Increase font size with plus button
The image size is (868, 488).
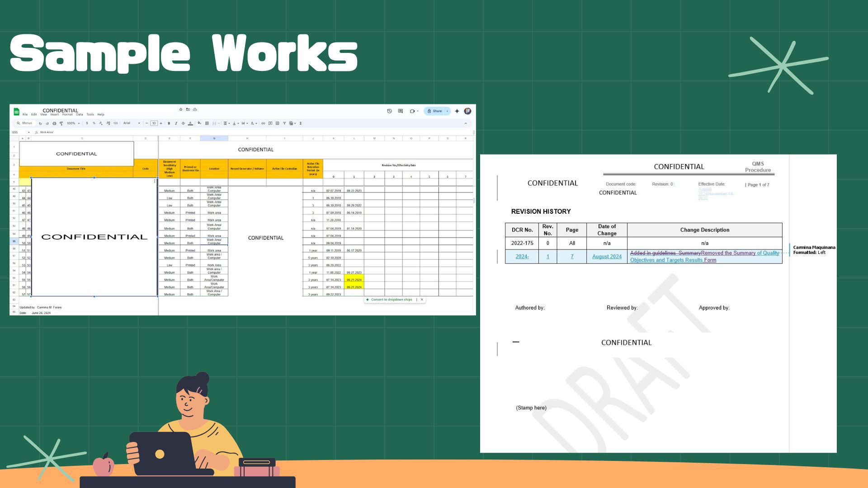point(161,123)
